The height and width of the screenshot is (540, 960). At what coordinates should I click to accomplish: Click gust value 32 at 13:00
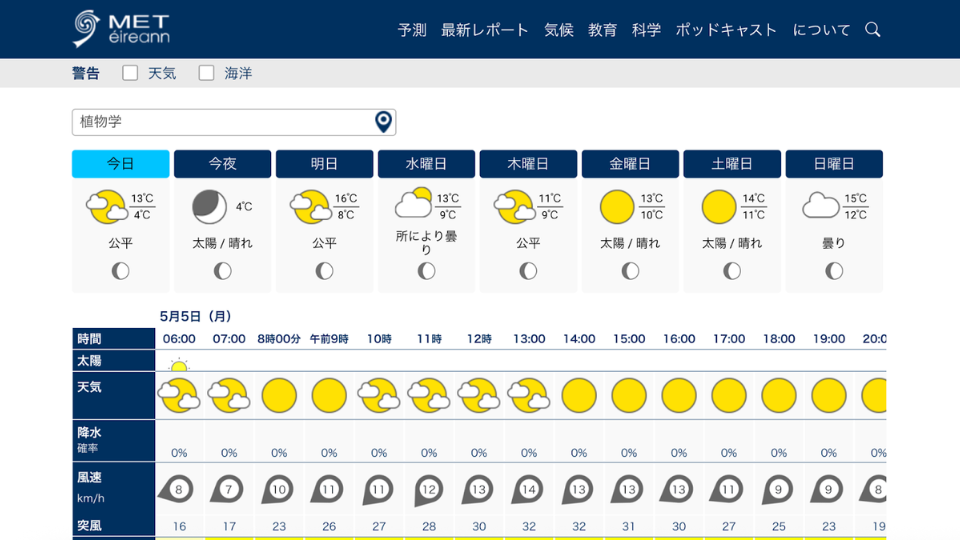pos(529,526)
